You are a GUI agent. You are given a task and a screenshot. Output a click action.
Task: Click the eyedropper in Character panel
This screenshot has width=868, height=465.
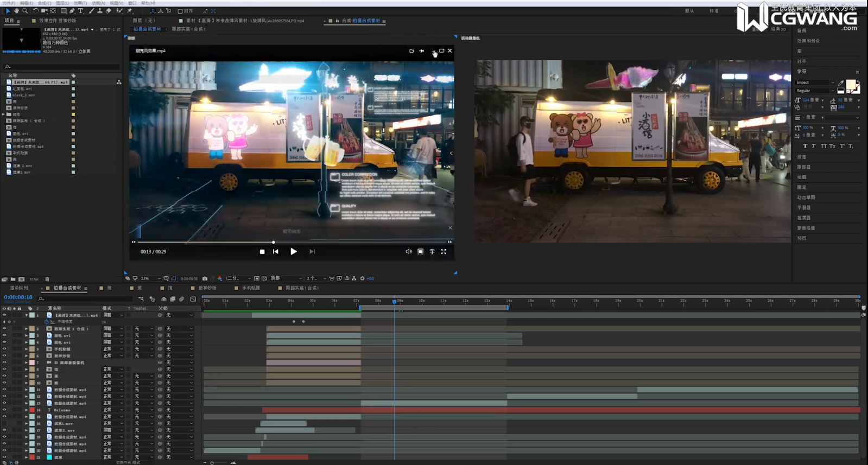pyautogui.click(x=841, y=83)
